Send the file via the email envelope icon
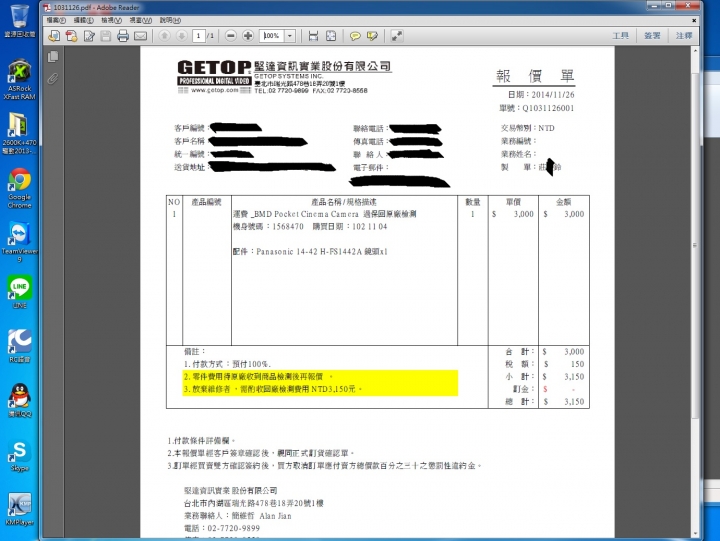Image resolution: width=720 pixels, height=541 pixels. pos(140,36)
